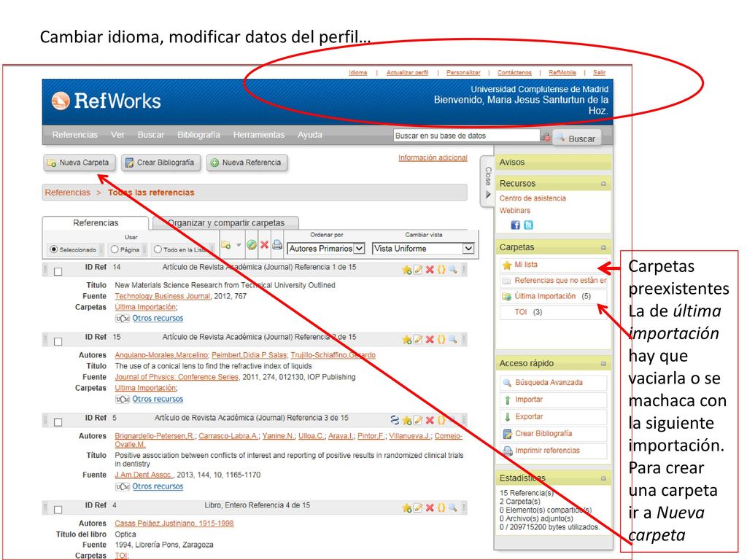Open attached link icon for reference ID 5
The height and width of the screenshot is (560, 747).
[x=395, y=420]
